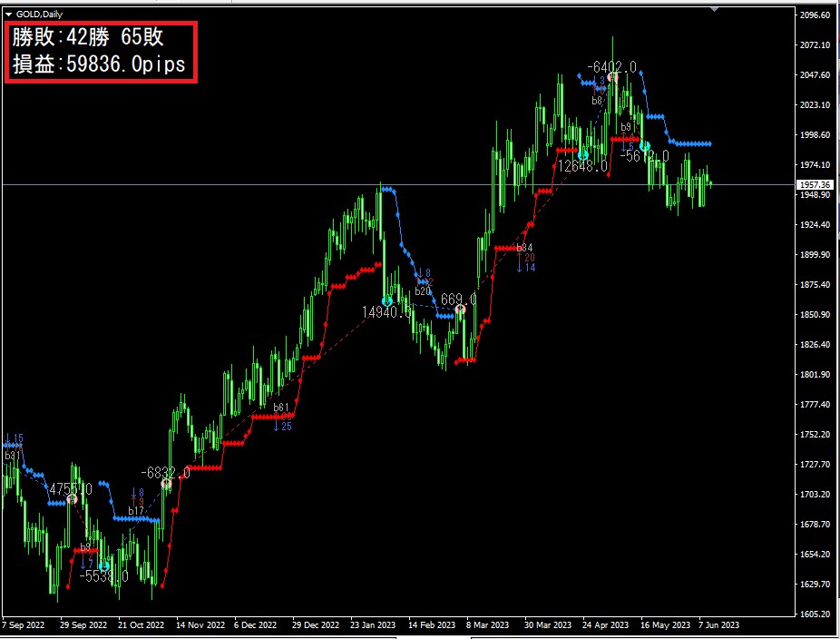
Task: Select the pink trade marker beside -6832.0
Action: click(x=167, y=484)
